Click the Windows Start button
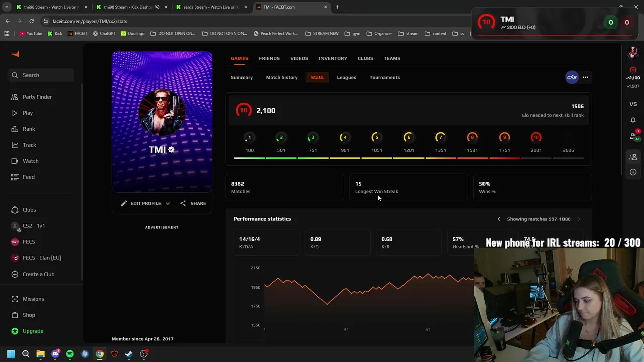This screenshot has height=362, width=644. coord(11,354)
